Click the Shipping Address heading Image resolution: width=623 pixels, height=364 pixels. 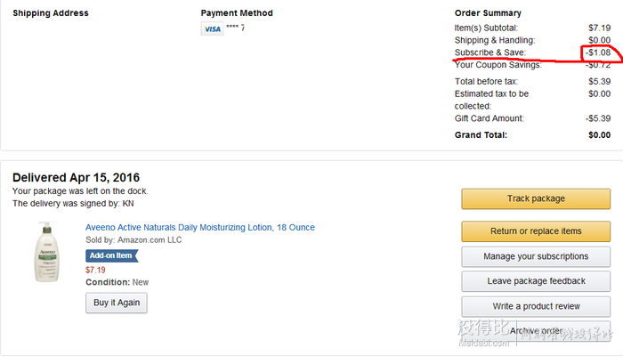pos(51,13)
